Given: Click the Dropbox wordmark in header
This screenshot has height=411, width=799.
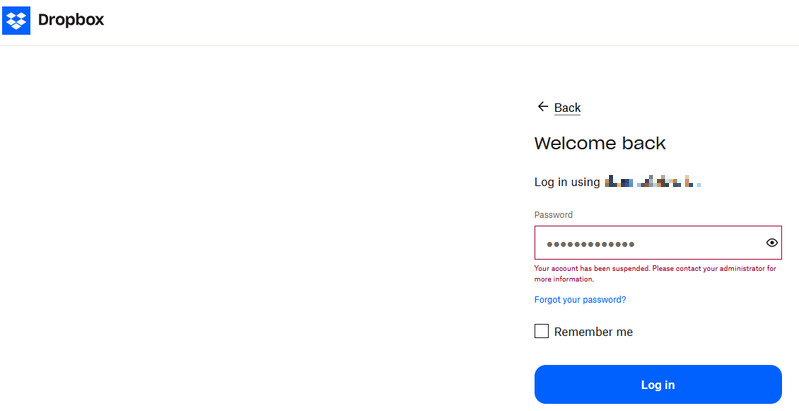Looking at the screenshot, I should 71,19.
